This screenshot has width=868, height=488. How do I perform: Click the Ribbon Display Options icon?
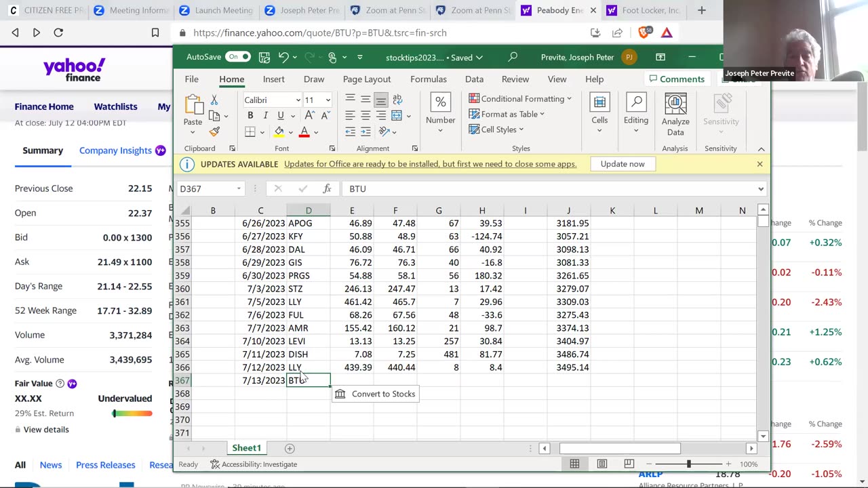click(x=660, y=58)
